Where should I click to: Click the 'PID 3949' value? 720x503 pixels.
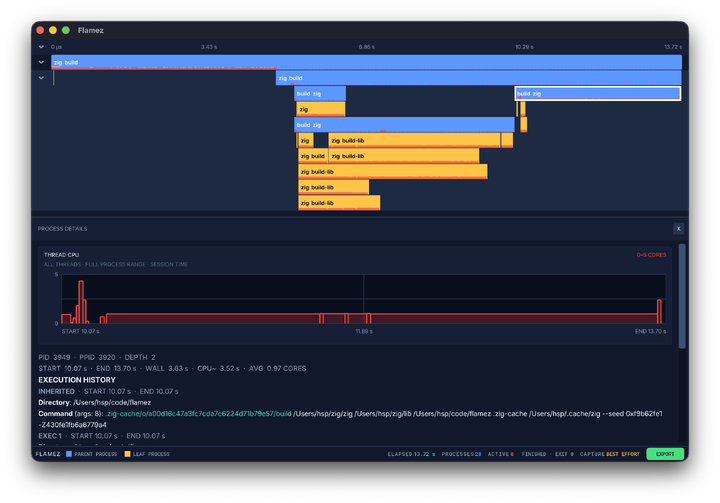[54, 357]
